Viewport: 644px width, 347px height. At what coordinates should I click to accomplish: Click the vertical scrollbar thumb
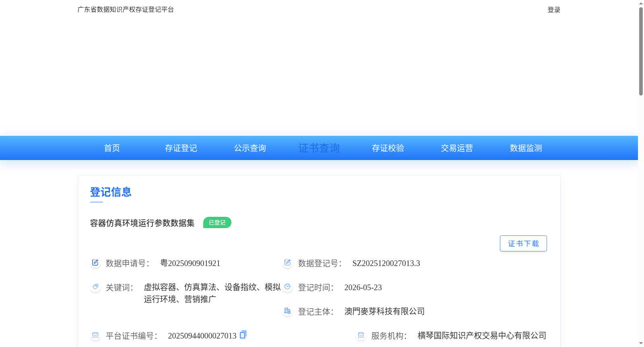(641, 51)
